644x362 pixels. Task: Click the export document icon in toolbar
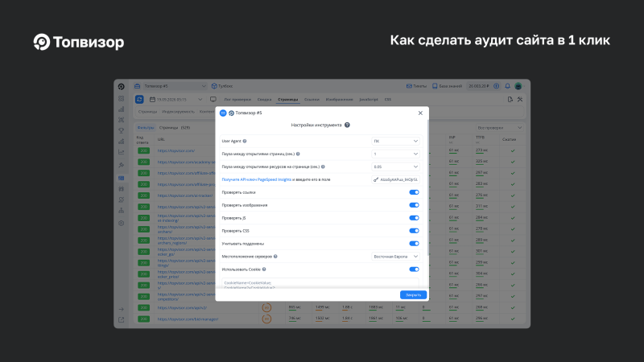pyautogui.click(x=510, y=99)
